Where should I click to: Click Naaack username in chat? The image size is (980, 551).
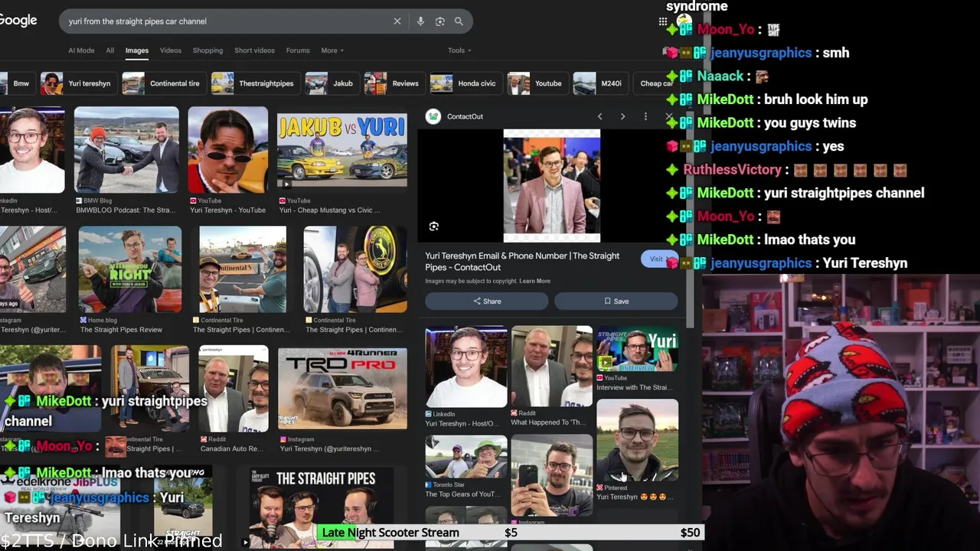(720, 77)
